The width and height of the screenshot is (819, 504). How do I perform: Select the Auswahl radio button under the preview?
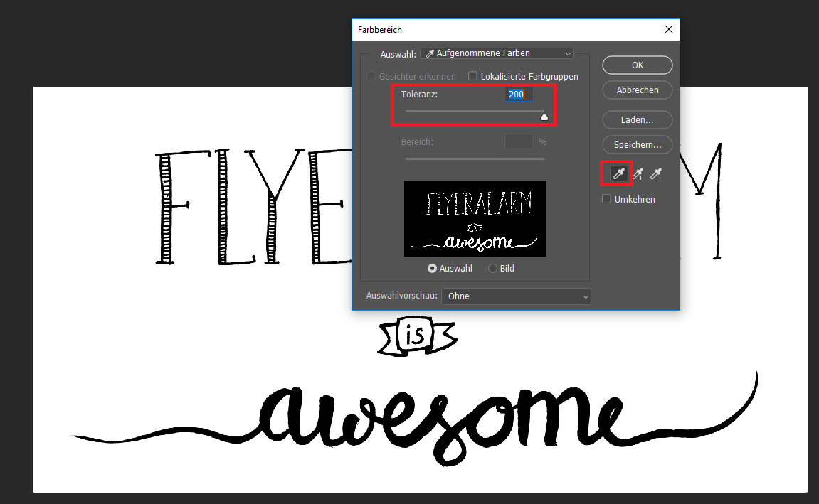(x=432, y=269)
